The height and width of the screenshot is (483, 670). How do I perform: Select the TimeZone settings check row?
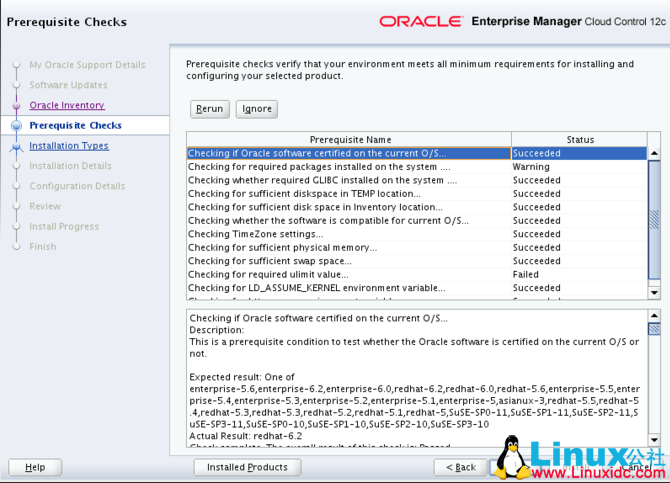(x=417, y=234)
